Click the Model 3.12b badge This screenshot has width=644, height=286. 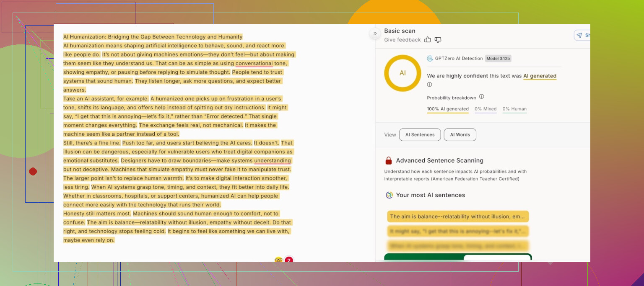[x=498, y=59]
